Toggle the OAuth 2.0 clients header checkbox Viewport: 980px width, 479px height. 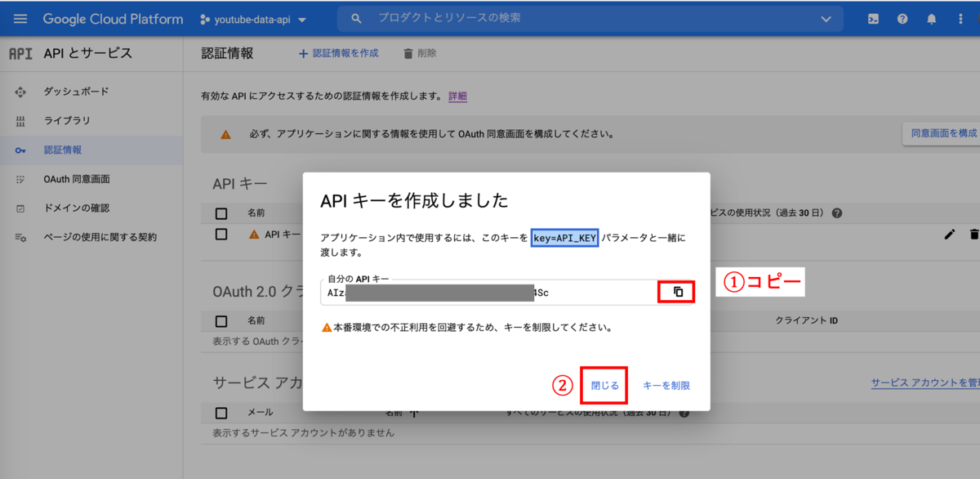coord(221,321)
